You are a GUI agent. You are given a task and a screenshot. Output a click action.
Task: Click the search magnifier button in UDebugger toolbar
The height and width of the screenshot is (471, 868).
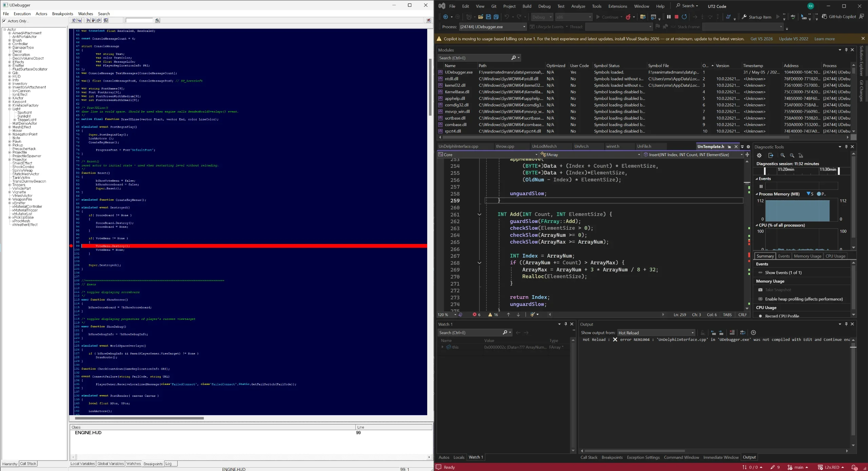(x=157, y=20)
